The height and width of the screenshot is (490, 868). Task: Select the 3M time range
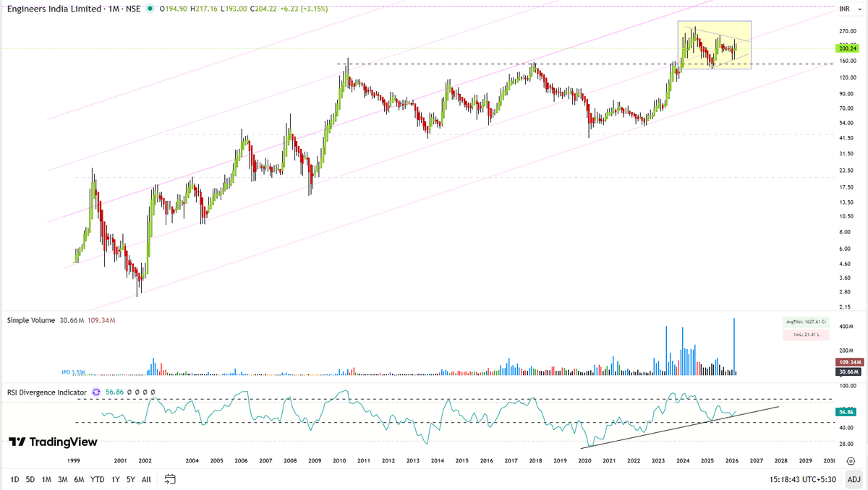(63, 478)
